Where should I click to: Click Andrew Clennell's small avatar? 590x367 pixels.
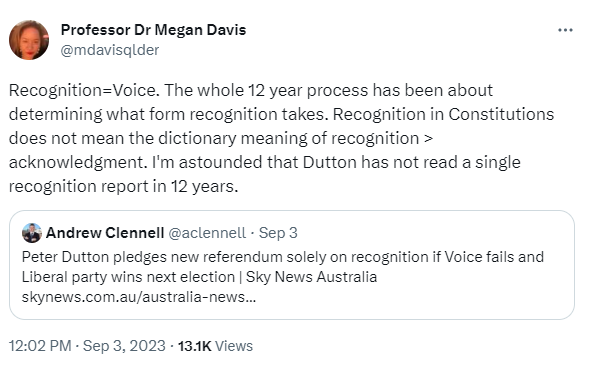click(x=32, y=233)
